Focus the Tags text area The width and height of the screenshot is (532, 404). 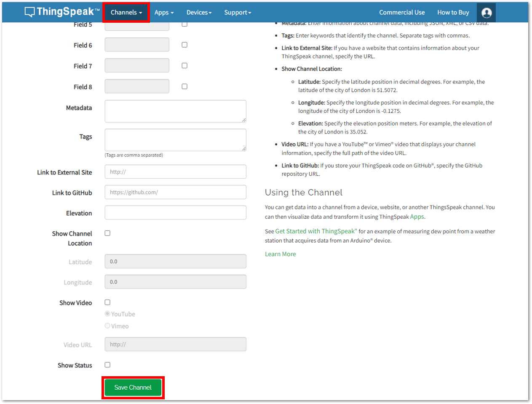[x=175, y=140]
